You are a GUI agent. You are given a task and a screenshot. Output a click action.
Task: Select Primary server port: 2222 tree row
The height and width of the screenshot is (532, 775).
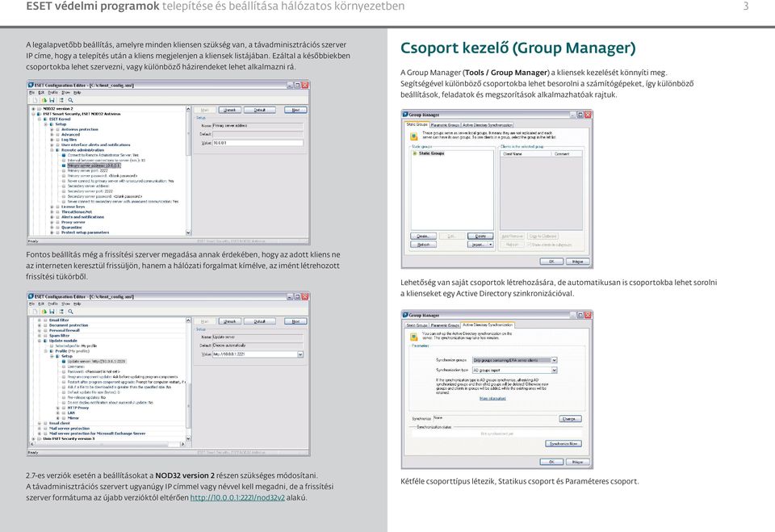(x=87, y=170)
